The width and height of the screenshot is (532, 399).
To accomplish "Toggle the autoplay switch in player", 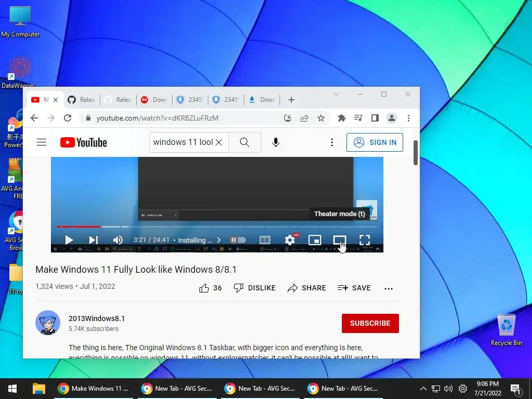I will coord(237,240).
